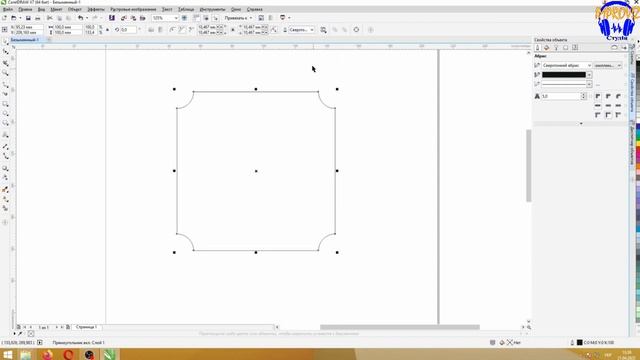The height and width of the screenshot is (360, 640).
Task: Choose the Chamfered corner type
Action: pos(191,29)
